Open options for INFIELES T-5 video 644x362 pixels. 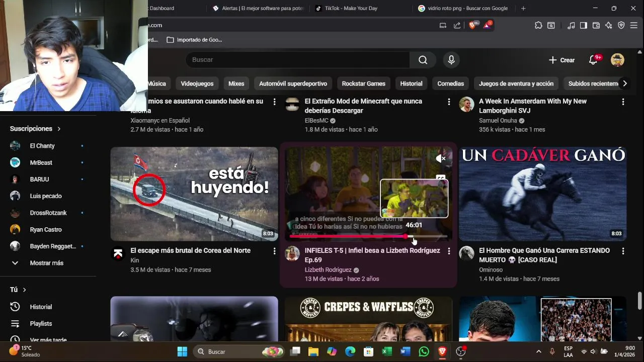coord(449,251)
